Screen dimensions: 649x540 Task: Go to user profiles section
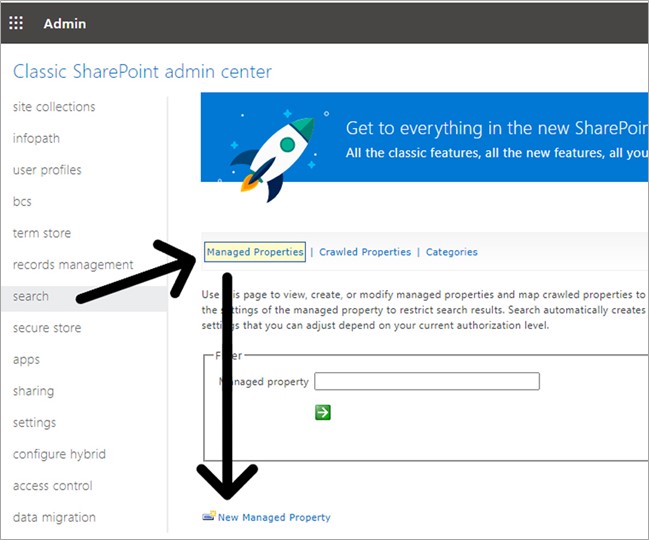coord(47,170)
